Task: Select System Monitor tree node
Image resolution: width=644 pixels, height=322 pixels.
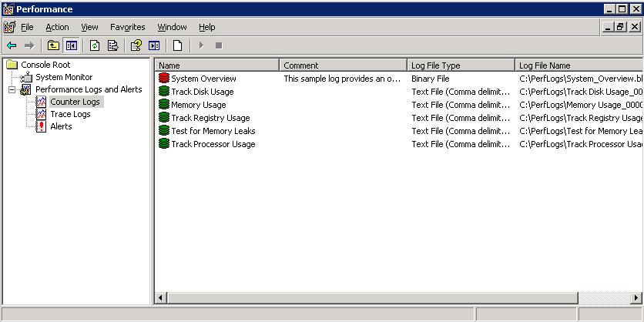Action: (63, 77)
